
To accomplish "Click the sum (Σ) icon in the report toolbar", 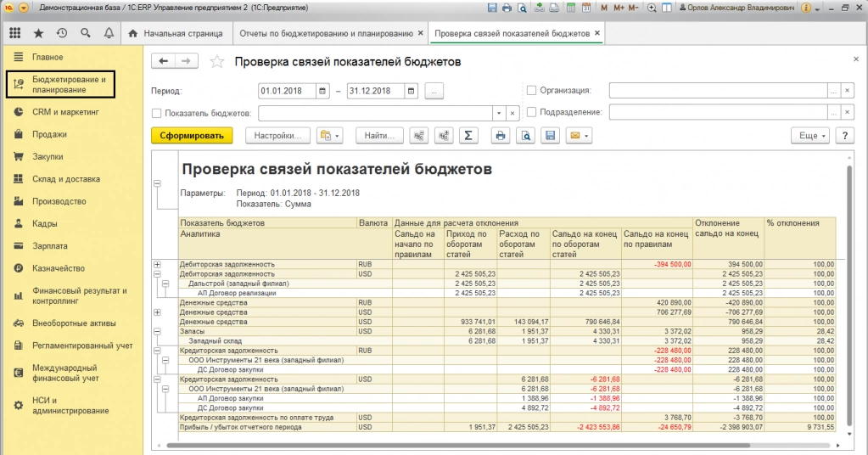I will [x=468, y=136].
